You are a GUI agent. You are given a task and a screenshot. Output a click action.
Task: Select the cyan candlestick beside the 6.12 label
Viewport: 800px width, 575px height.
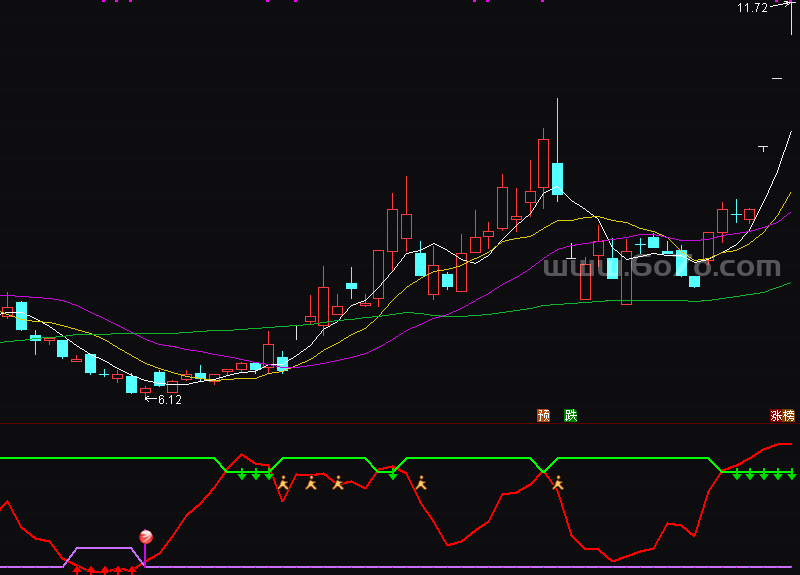(131, 384)
